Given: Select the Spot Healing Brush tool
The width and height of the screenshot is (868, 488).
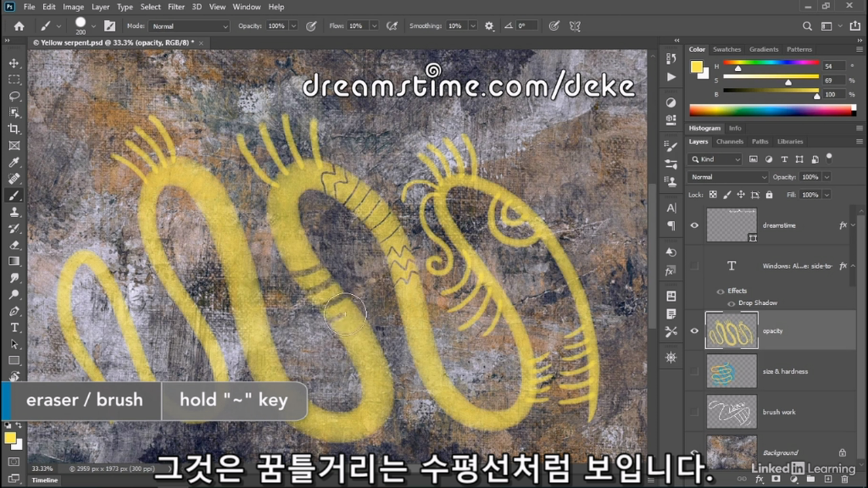Looking at the screenshot, I should click(14, 179).
